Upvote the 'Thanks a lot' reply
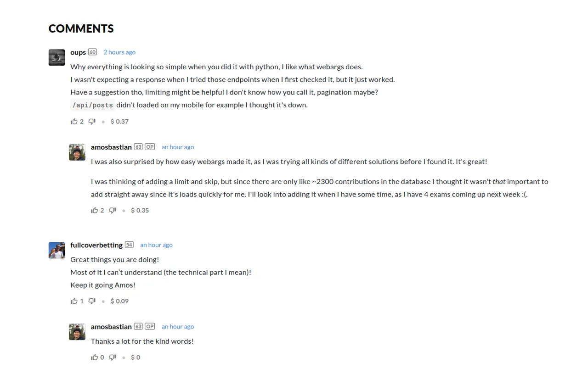588x374 pixels. coord(95,357)
